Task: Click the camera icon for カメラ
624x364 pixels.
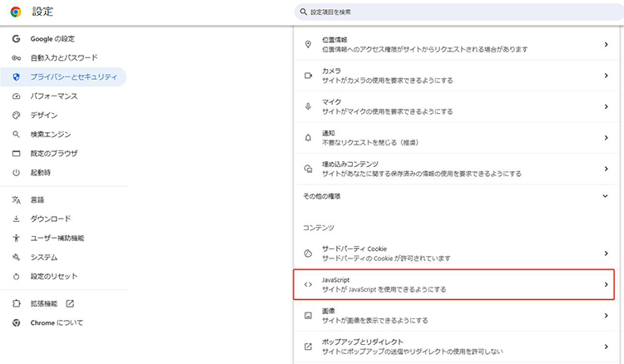Action: [x=308, y=76]
